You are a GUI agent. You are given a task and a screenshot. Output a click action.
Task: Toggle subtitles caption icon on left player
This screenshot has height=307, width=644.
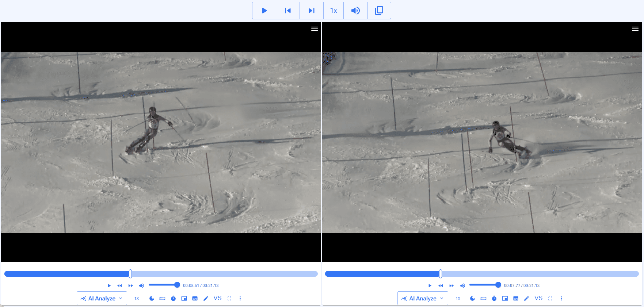(x=195, y=298)
